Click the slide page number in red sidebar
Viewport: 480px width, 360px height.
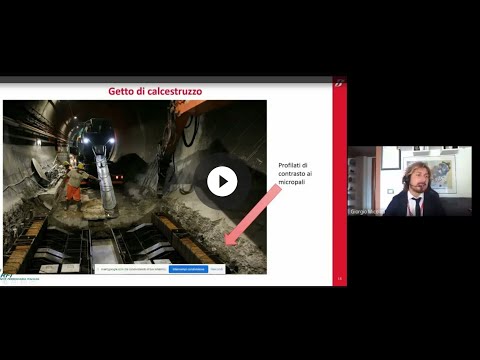tap(340, 279)
